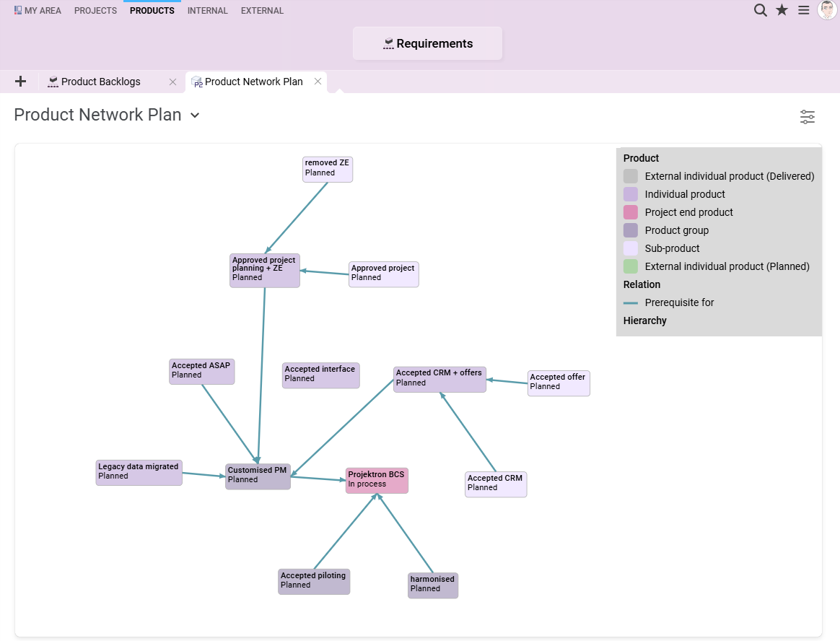Image resolution: width=840 pixels, height=641 pixels.
Task: Switch to the Product Backlogs tab
Action: 113,82
